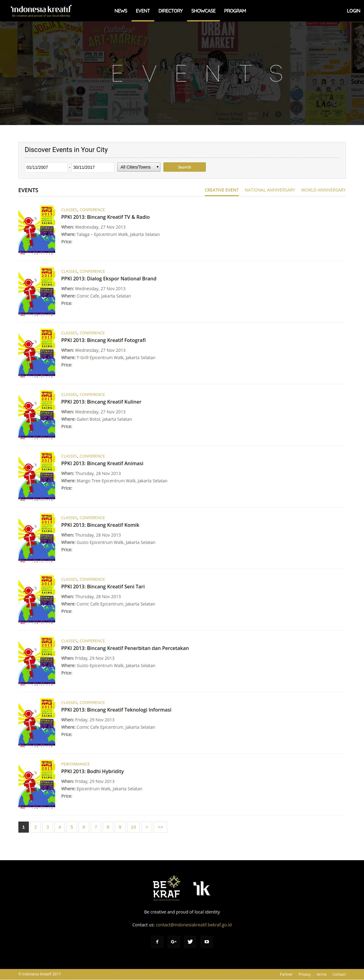Screen dimensions: 364x980
Task: Open the Twitter icon in the footer
Action: (190, 942)
